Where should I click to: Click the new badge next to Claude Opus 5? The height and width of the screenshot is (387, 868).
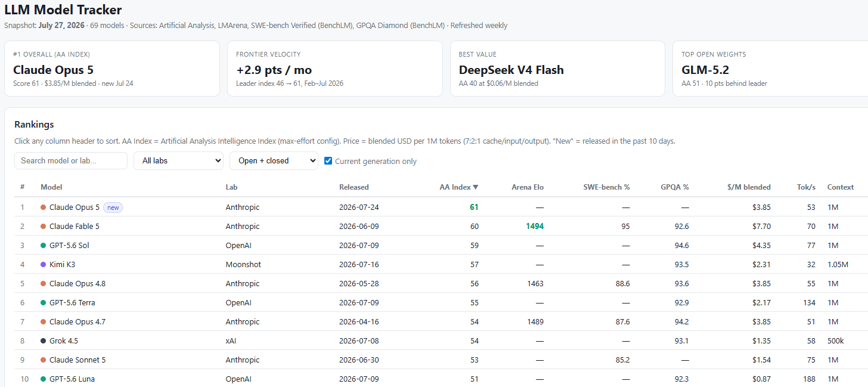(113, 207)
